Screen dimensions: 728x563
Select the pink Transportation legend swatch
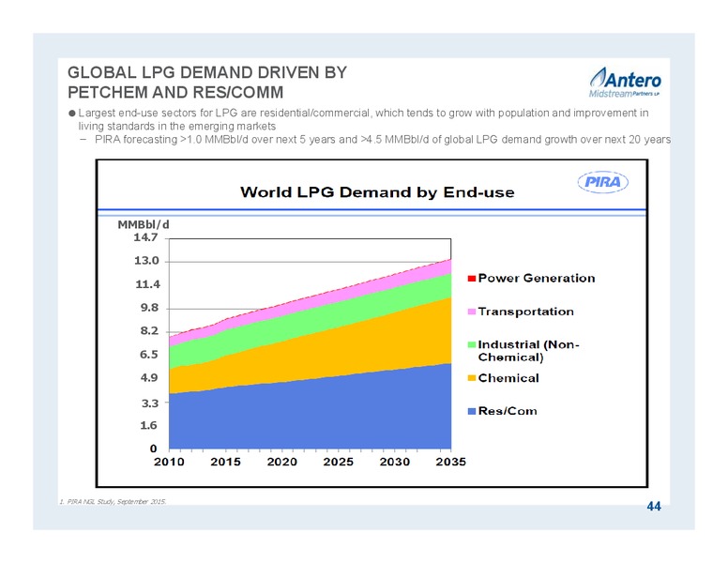(472, 312)
